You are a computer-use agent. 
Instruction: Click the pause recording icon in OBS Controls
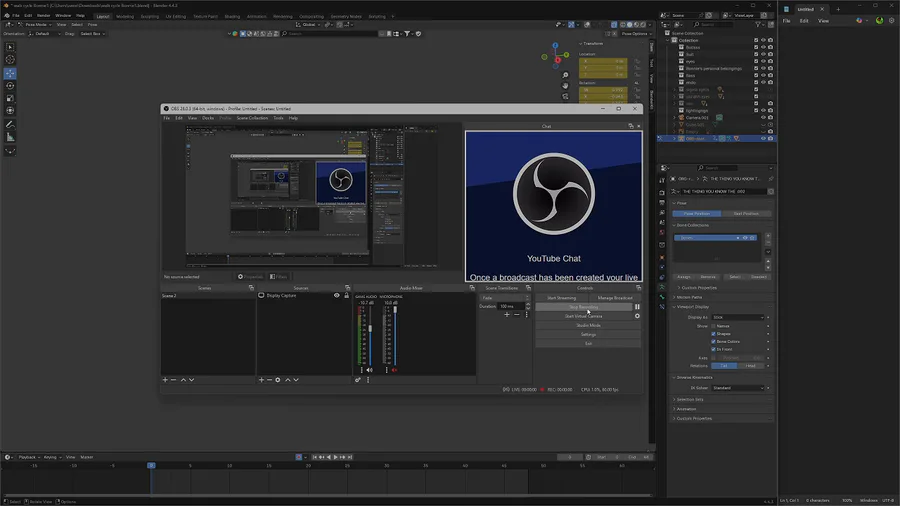637,307
